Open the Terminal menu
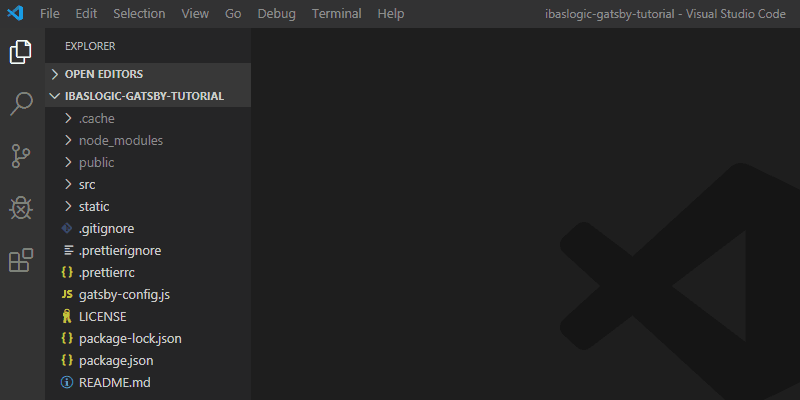 pos(336,14)
